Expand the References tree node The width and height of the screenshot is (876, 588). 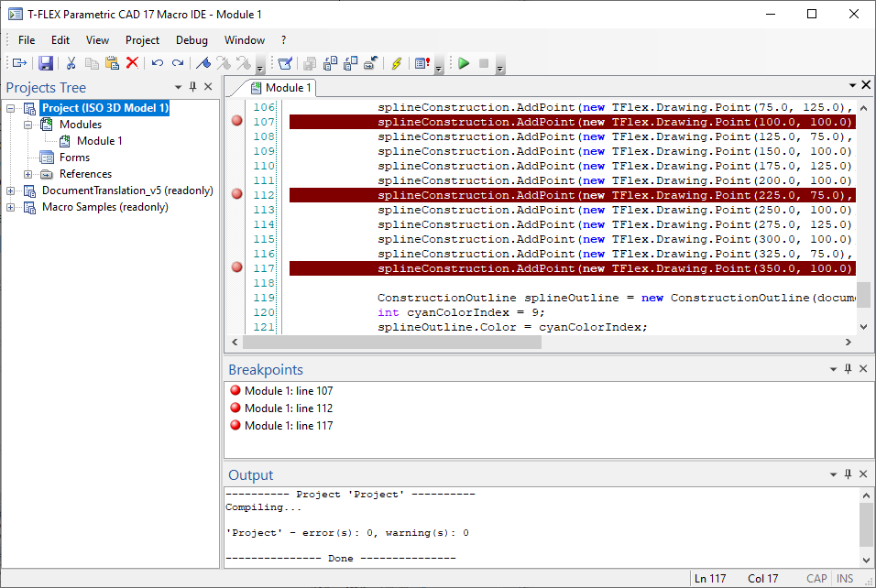(27, 174)
